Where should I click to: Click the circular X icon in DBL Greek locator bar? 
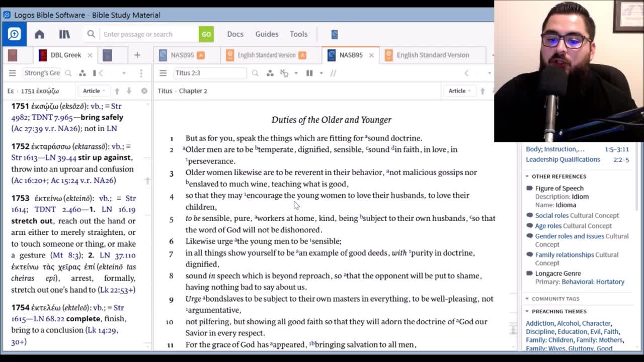tap(144, 90)
